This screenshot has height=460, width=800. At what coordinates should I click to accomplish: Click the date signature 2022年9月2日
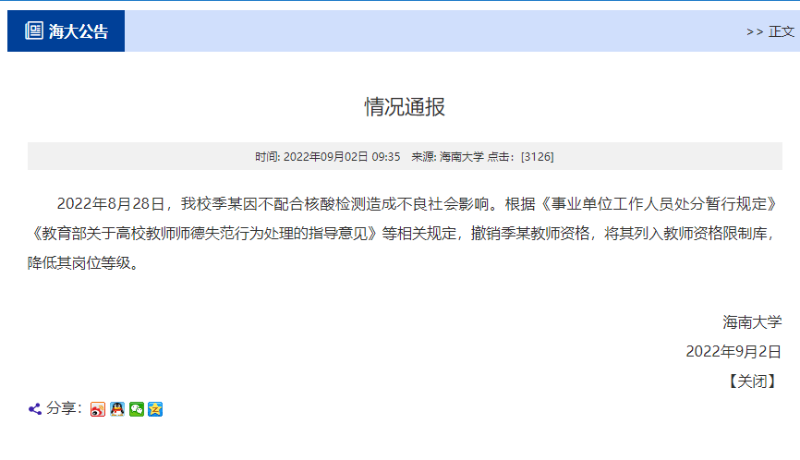click(x=734, y=352)
